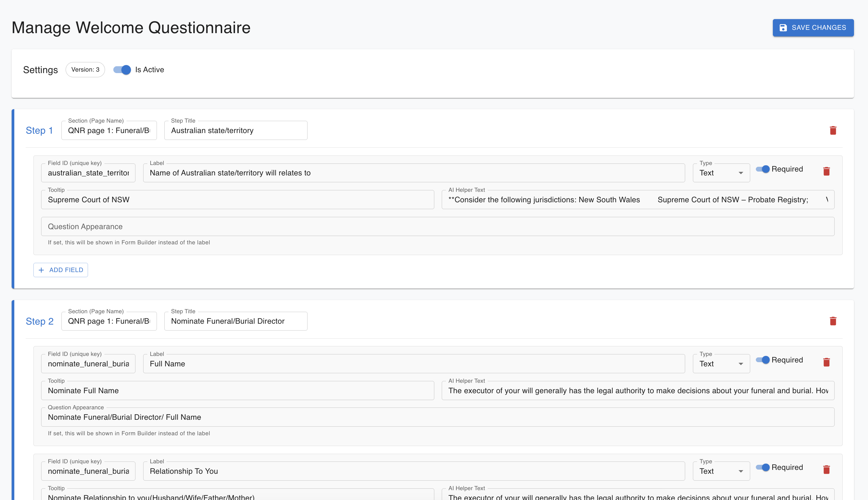
Task: Select the Step 1 label
Action: point(39,130)
